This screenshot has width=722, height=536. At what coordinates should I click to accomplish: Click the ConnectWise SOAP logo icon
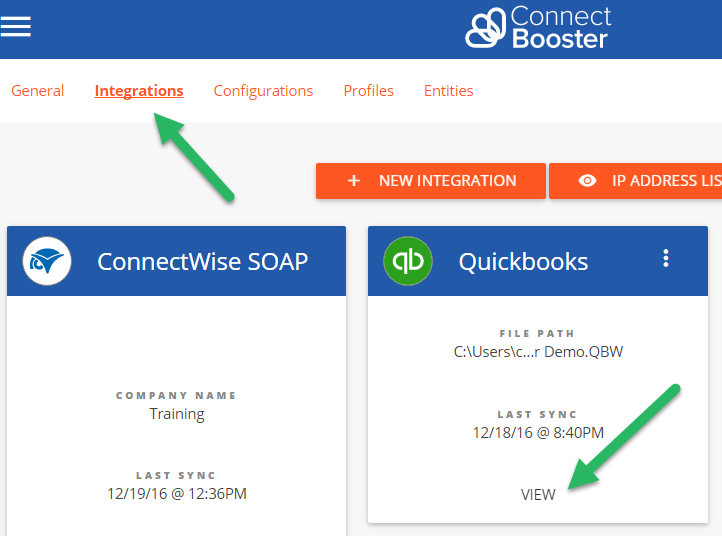pyautogui.click(x=47, y=261)
